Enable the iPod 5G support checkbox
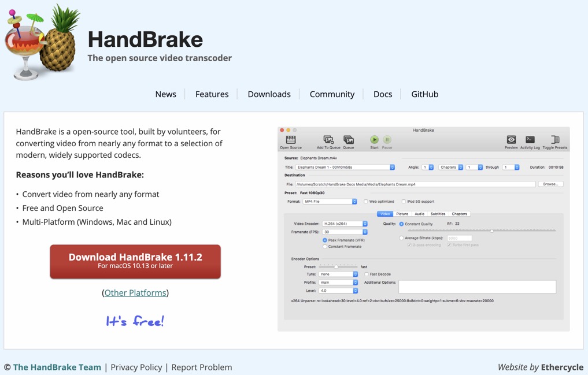 pos(404,202)
